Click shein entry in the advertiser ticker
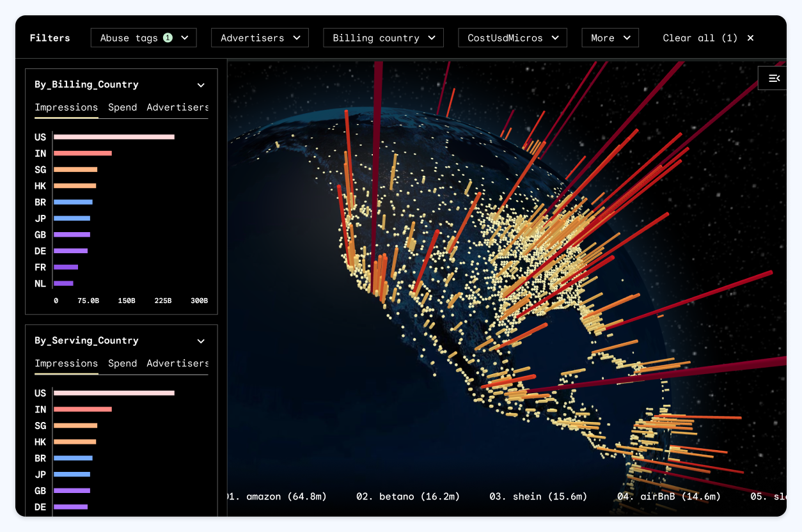The image size is (802, 532). 538,496
